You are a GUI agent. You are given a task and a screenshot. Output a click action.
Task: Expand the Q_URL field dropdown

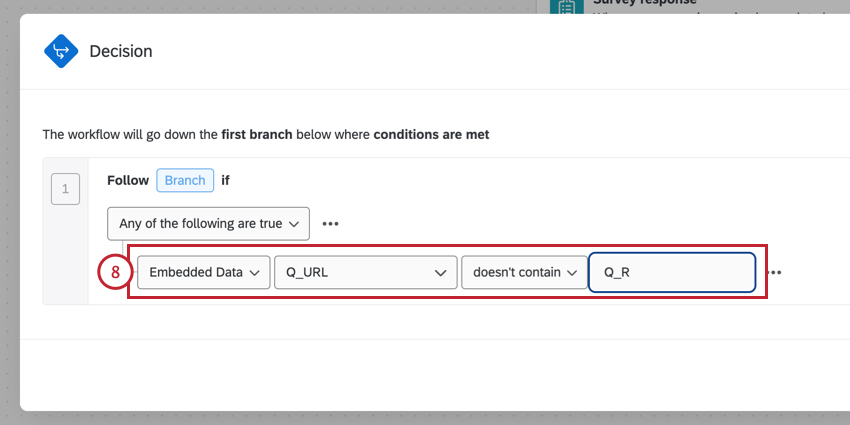[365, 272]
